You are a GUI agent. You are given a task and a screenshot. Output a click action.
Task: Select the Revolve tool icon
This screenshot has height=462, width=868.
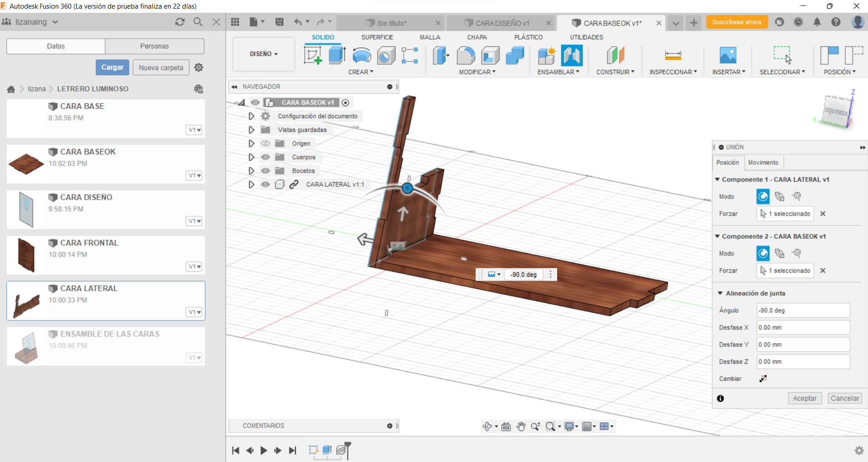(362, 56)
